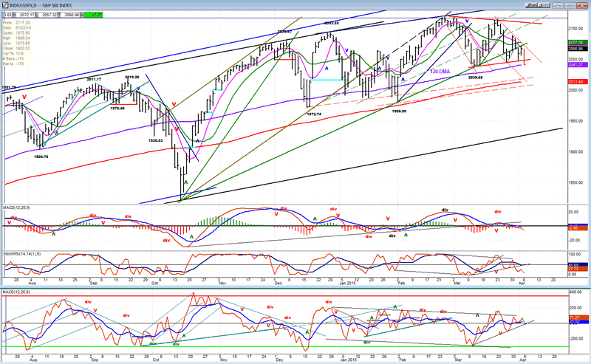Screen dimensions: 591x364
Task: Open the Sym link button in the title bar
Action: (531, 5)
